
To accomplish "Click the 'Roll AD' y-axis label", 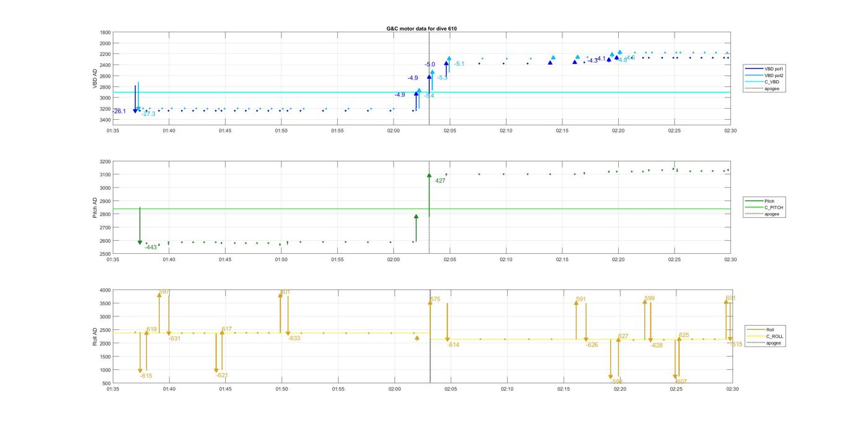I will click(95, 336).
